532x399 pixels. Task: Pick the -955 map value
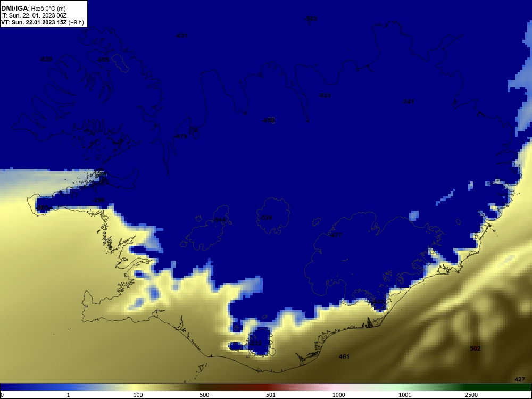pos(103,60)
